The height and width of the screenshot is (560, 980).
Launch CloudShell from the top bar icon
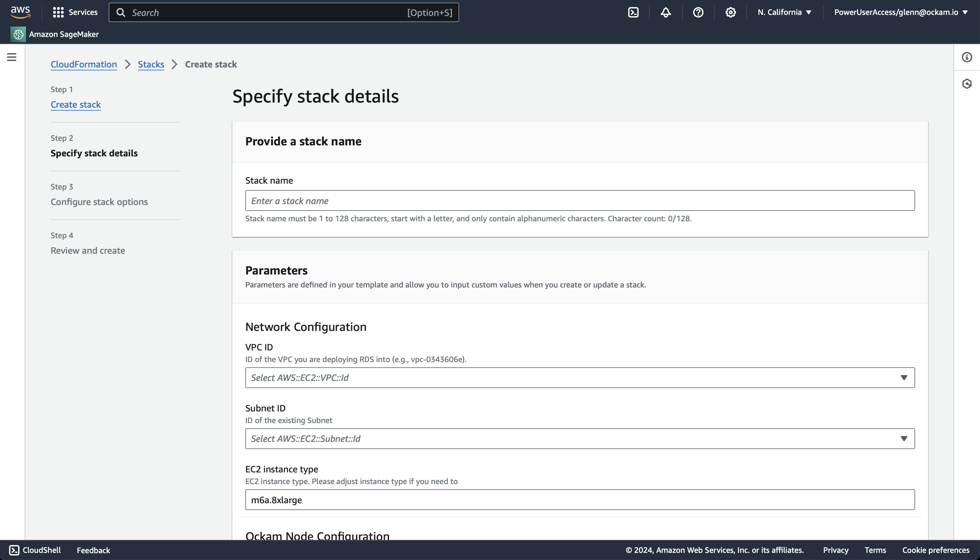pos(633,12)
